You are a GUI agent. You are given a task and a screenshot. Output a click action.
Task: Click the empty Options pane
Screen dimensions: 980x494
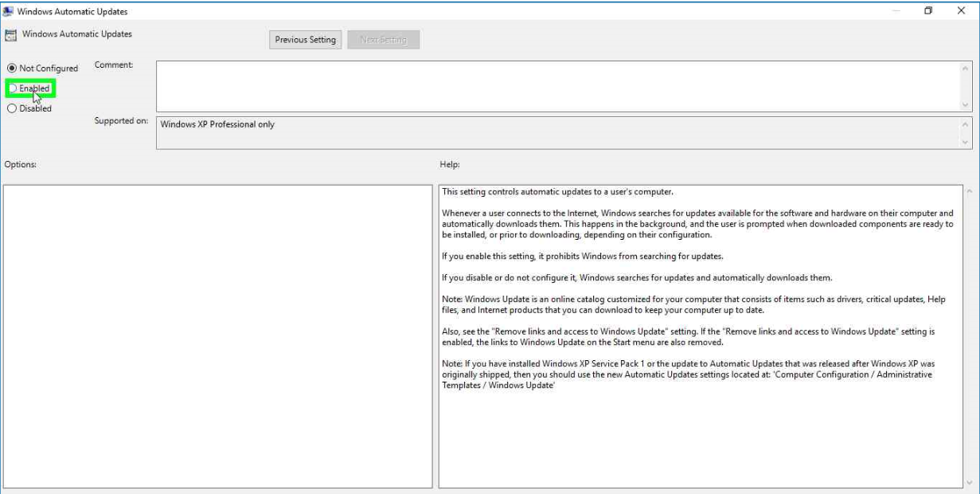217,336
